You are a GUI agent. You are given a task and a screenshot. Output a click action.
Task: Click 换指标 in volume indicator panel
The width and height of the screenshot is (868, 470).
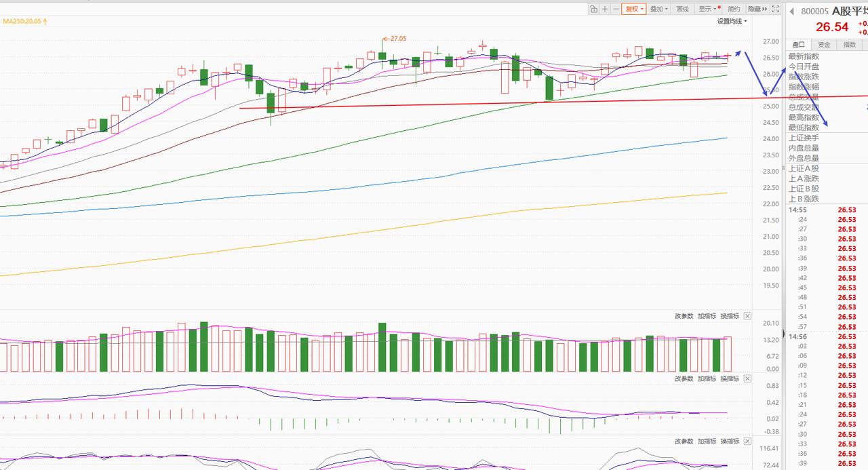[730, 316]
